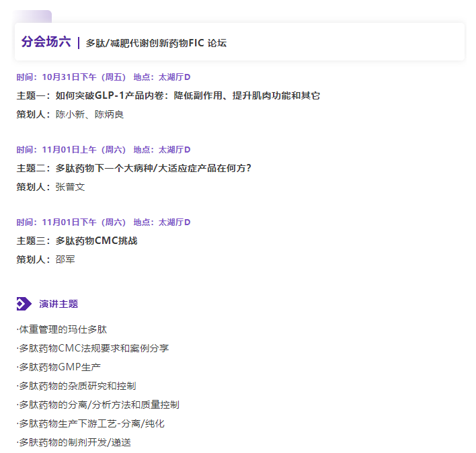Image resolution: width=476 pixels, height=453 pixels.
Task: Click the 演讲主题 section heading
Action: pos(58,304)
